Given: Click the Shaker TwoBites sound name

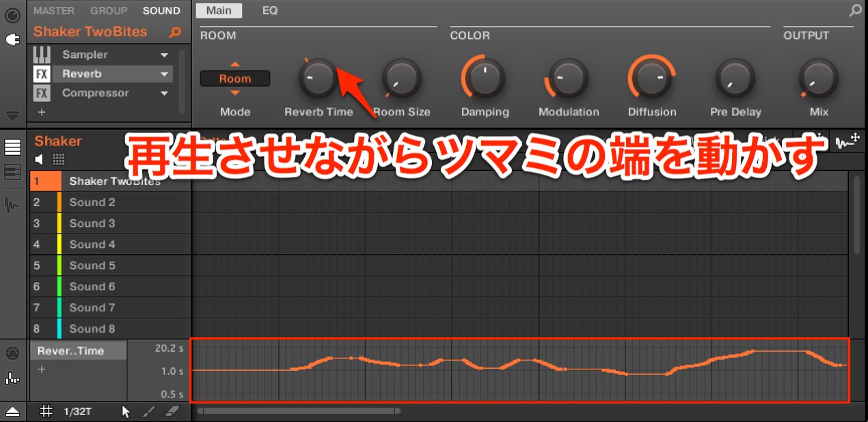Looking at the screenshot, I should [90, 32].
